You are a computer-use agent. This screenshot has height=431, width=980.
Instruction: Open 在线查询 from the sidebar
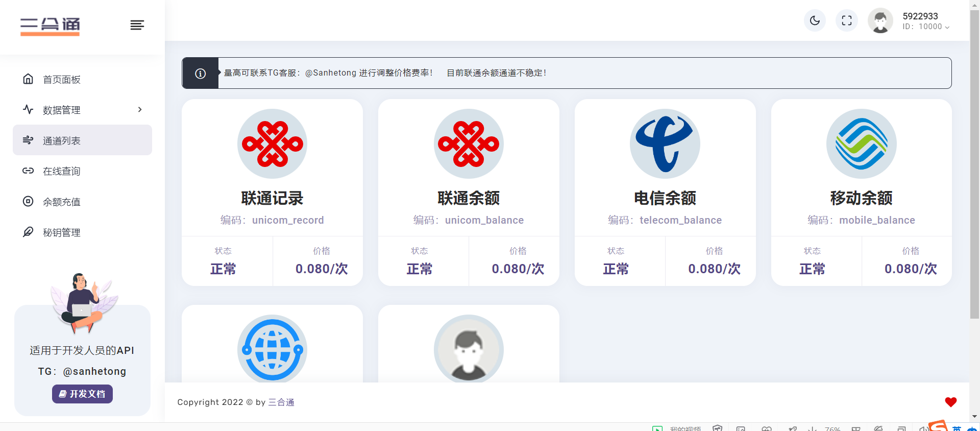(x=62, y=171)
